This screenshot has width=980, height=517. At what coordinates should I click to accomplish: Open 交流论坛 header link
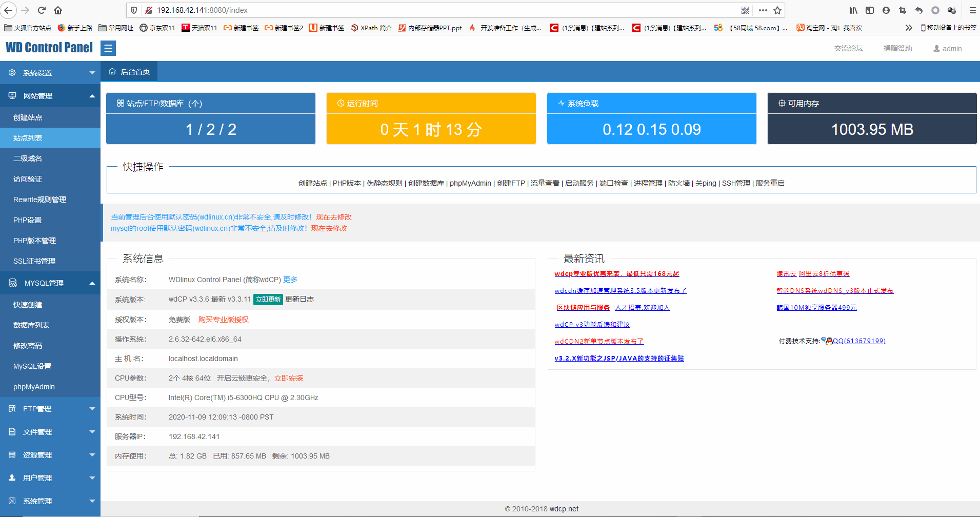849,49
